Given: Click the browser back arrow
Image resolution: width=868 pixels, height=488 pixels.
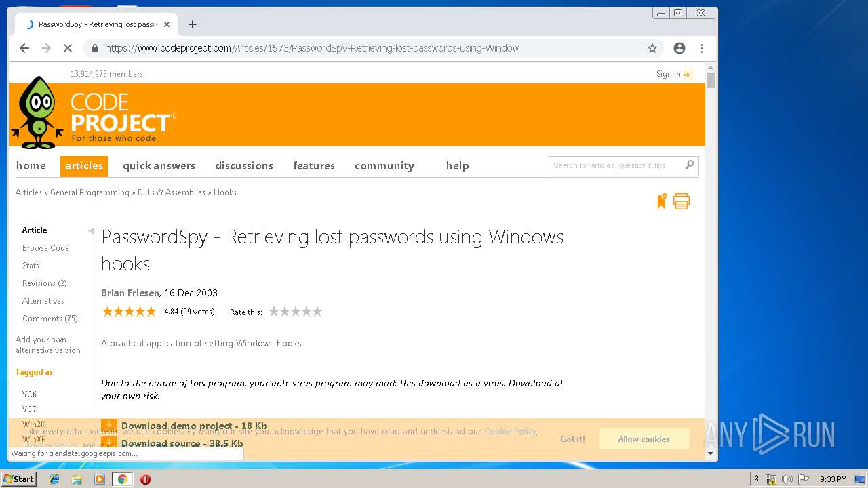Looking at the screenshot, I should 24,48.
